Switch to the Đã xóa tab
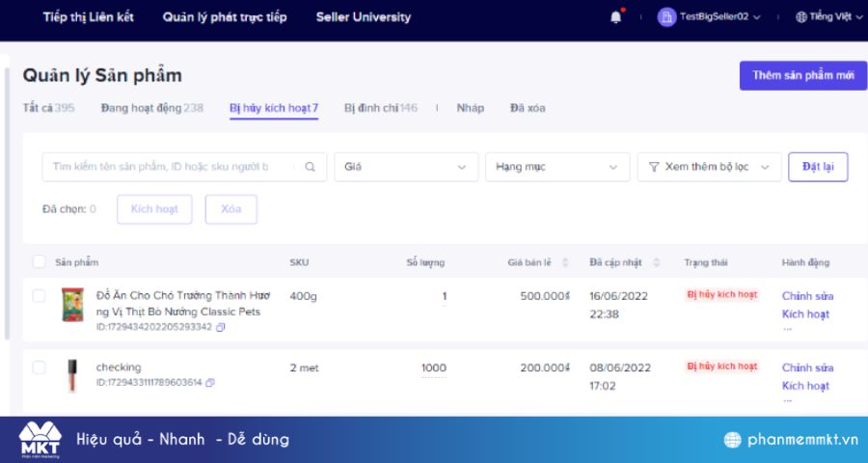 point(528,108)
